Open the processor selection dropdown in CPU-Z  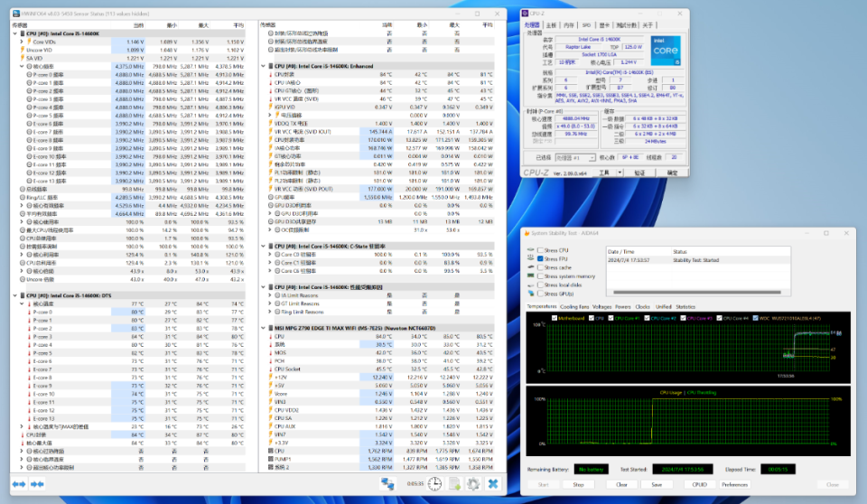pos(575,158)
